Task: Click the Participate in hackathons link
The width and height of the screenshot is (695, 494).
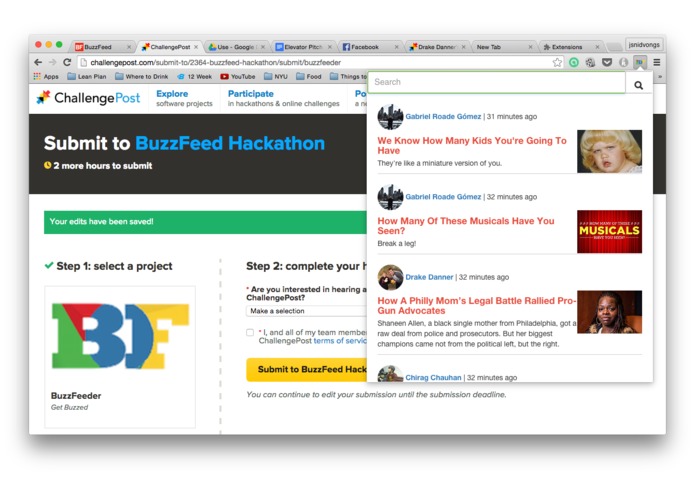Action: coord(284,98)
